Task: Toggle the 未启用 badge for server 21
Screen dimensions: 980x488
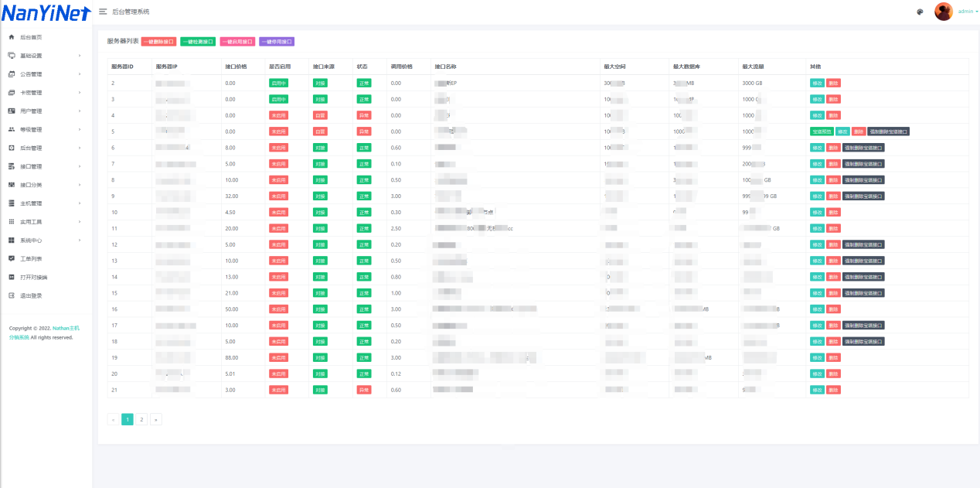Action: click(278, 390)
